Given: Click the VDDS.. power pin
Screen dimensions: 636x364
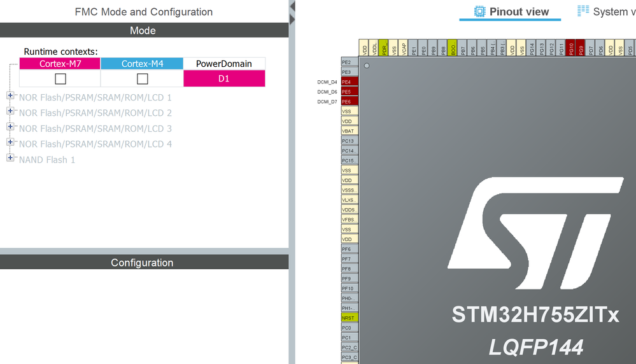Looking at the screenshot, I should 350,209.
